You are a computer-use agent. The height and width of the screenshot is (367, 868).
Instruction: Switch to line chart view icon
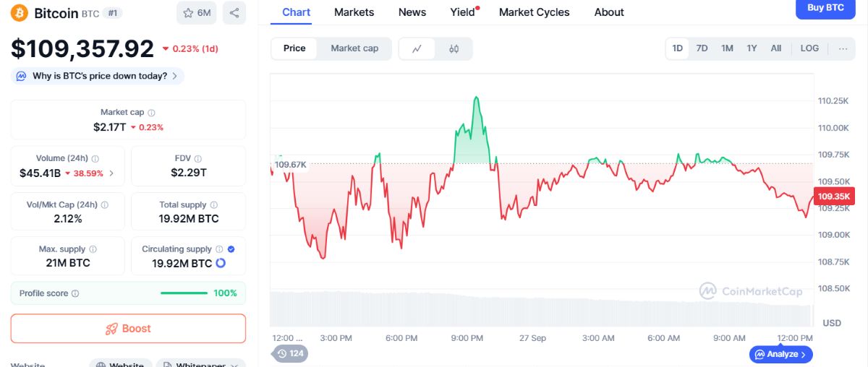point(417,48)
